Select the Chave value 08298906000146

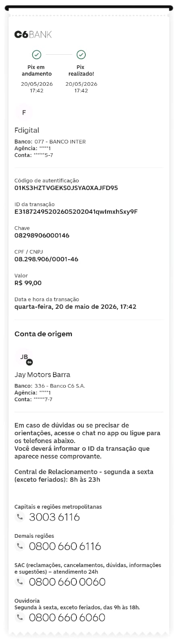(x=42, y=235)
